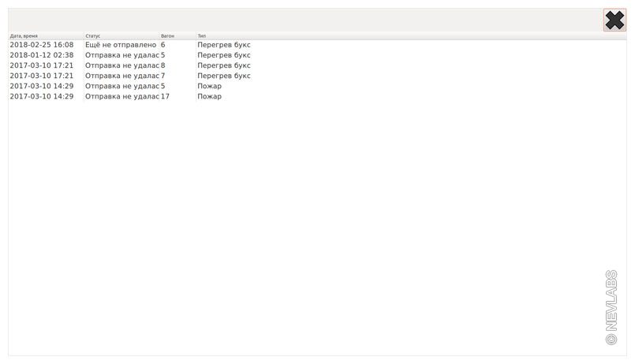This screenshot has height=364, width=635.
Task: Click the "Статус" column header
Action: pos(93,36)
